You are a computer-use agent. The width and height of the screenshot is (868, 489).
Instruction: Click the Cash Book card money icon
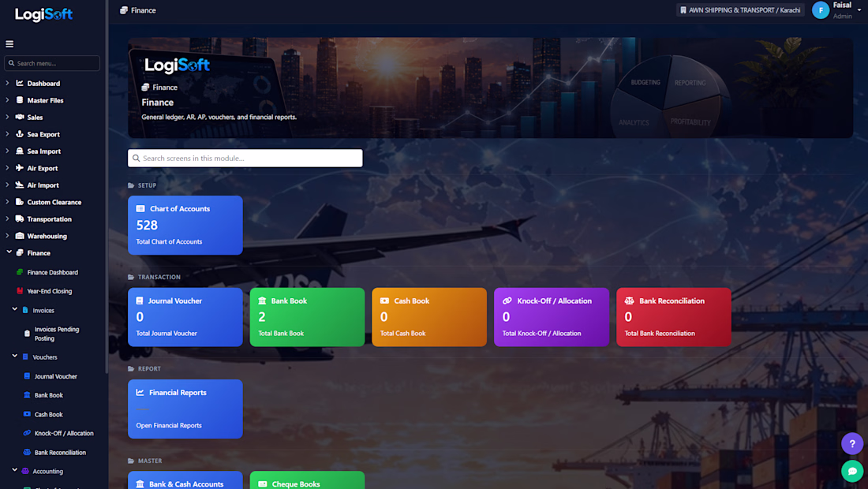tap(385, 300)
